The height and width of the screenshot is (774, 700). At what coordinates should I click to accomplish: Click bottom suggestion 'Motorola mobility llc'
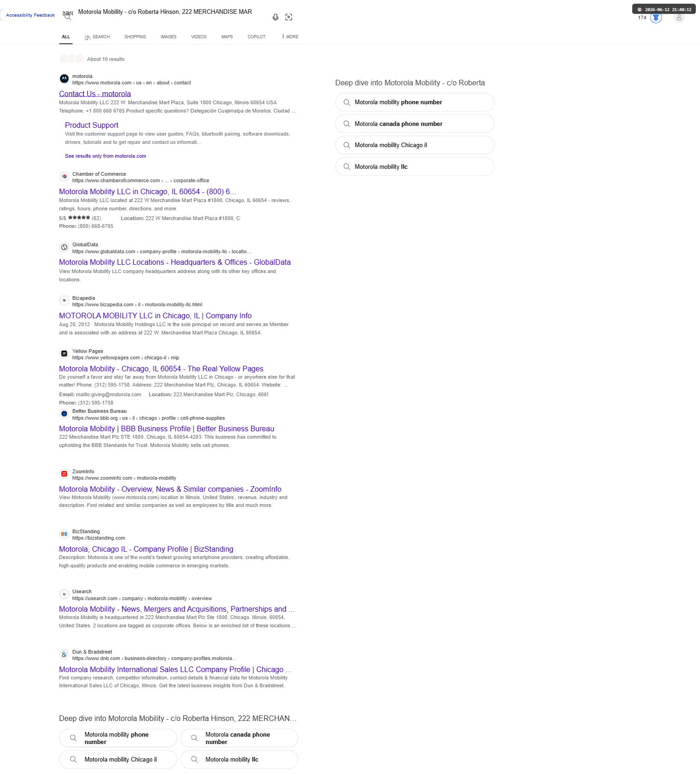point(239,759)
